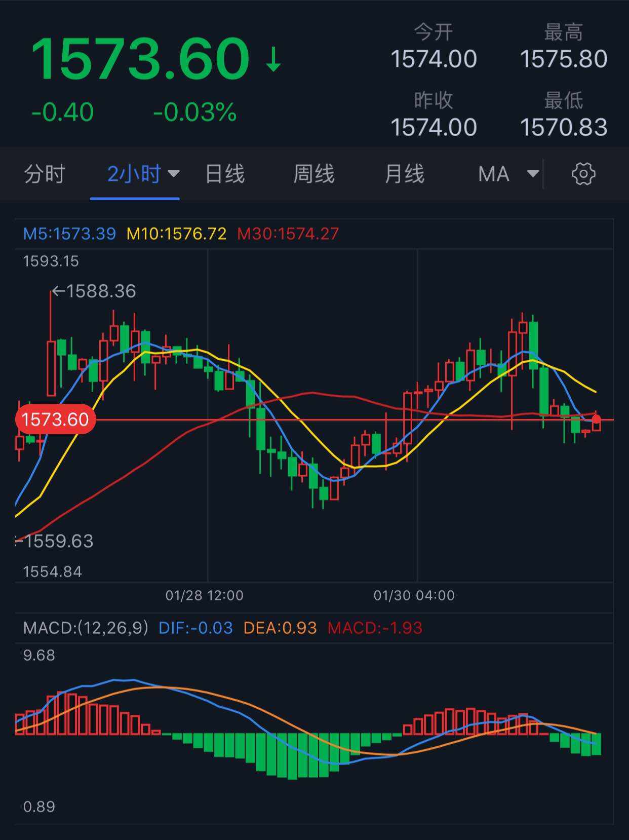Tap the 0.89 MACD axis value

click(x=39, y=807)
